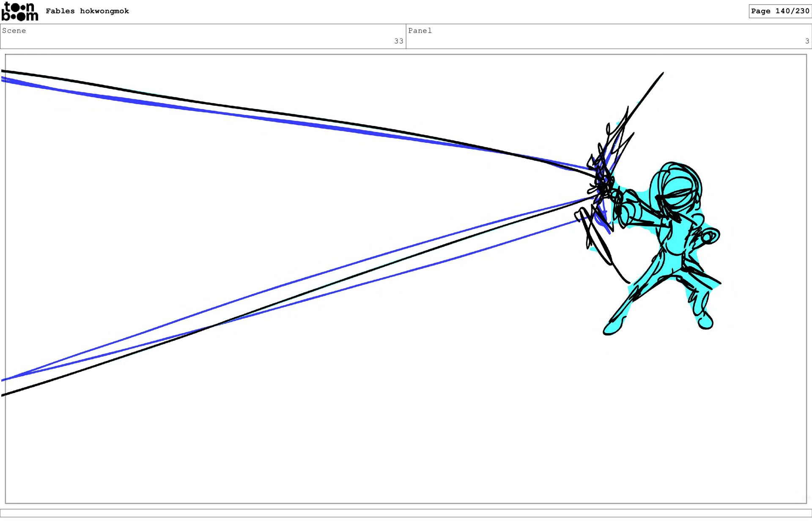Select the Fables hokwongmok project title
This screenshot has height=525, width=812.
click(x=87, y=11)
